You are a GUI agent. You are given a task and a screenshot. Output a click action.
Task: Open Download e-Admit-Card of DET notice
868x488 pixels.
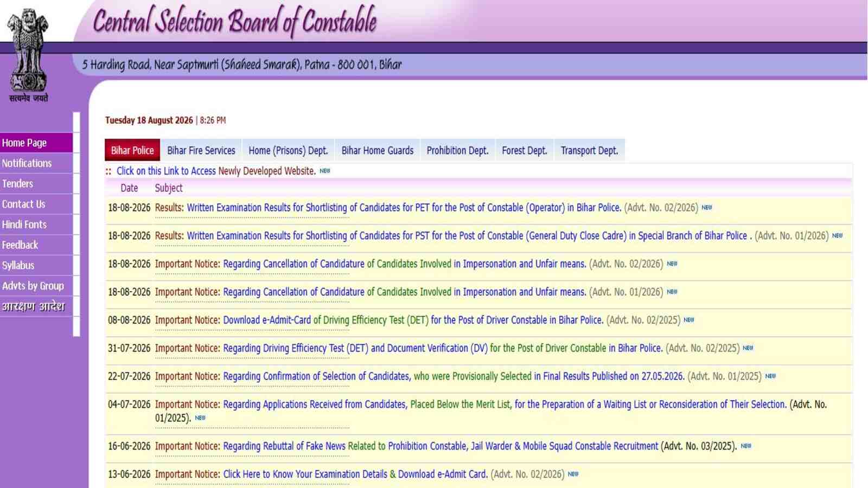(x=413, y=320)
